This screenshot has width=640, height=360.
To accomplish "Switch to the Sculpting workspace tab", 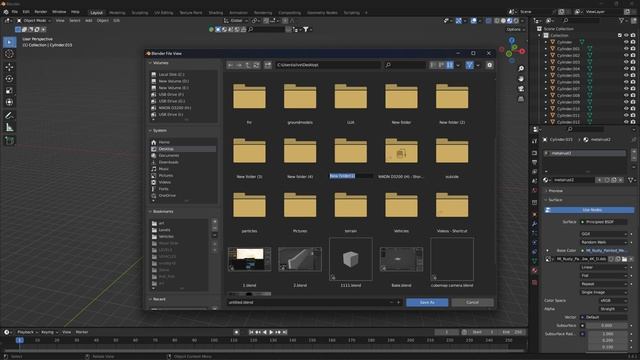I will [x=140, y=13].
